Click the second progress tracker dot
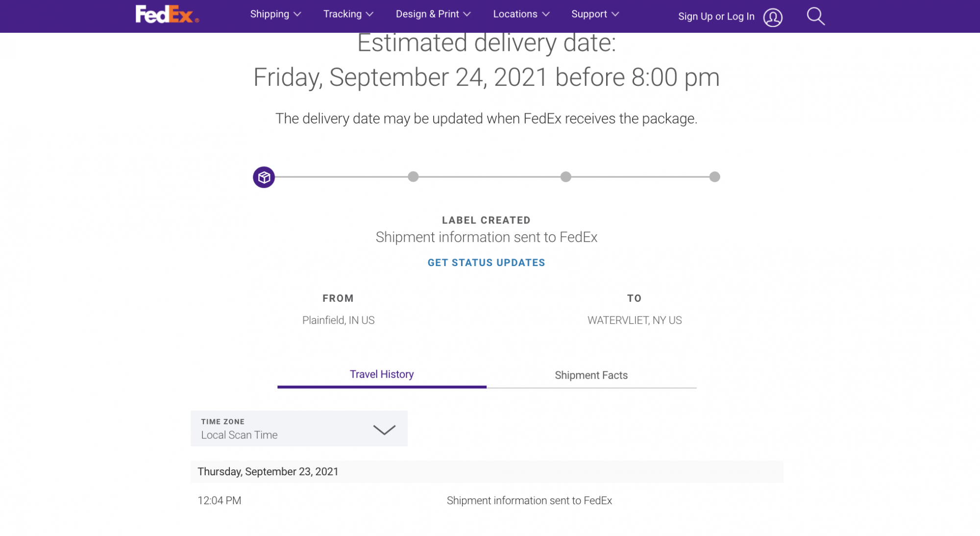 (413, 177)
